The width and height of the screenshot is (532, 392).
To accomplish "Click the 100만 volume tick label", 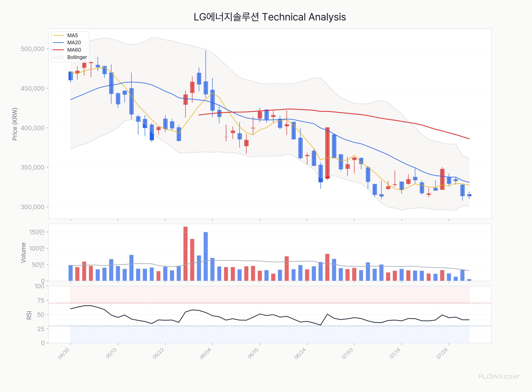I will (37, 248).
